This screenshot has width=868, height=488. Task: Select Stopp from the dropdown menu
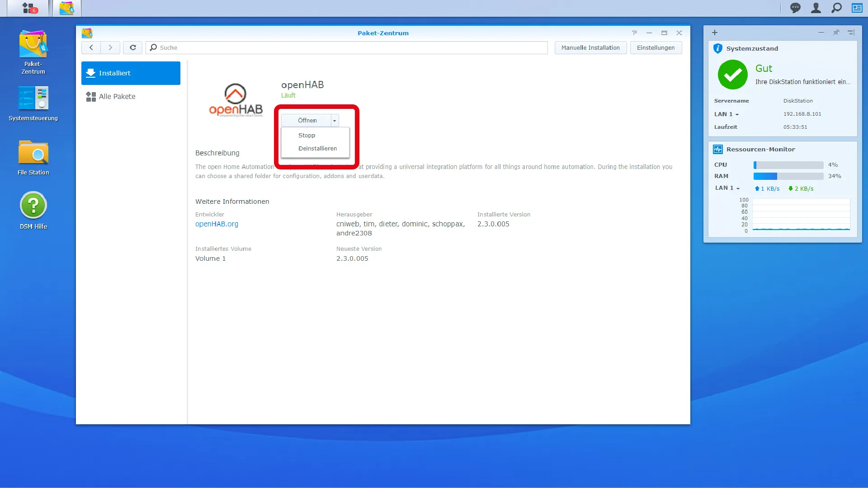tap(315, 135)
